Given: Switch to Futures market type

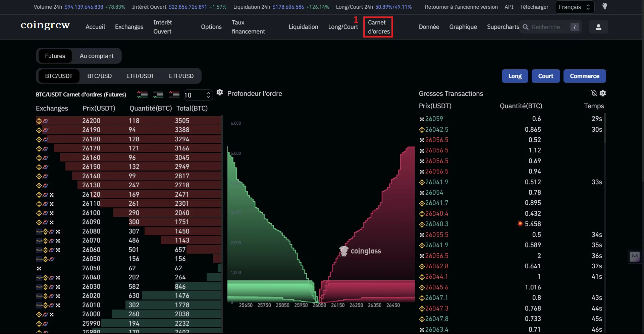Looking at the screenshot, I should click(55, 56).
